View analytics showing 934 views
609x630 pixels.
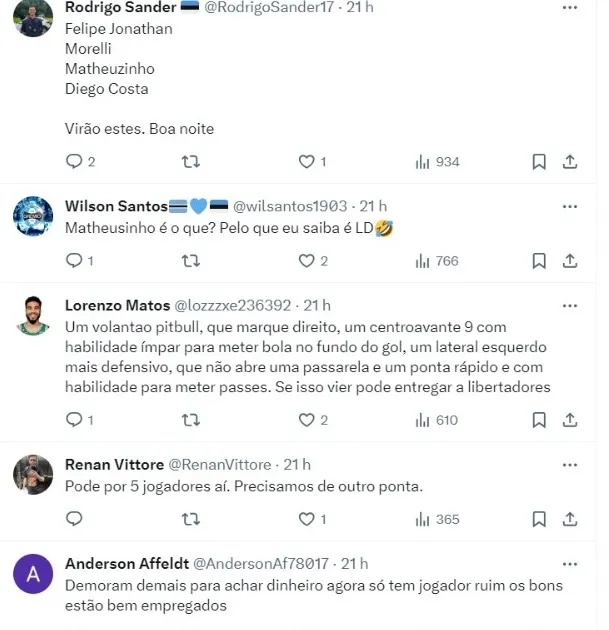(437, 162)
